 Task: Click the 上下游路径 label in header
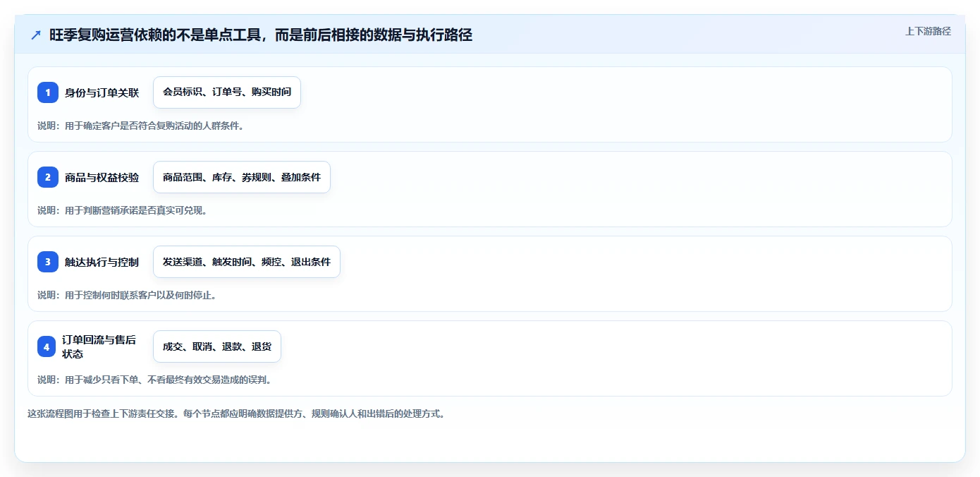[x=928, y=31]
